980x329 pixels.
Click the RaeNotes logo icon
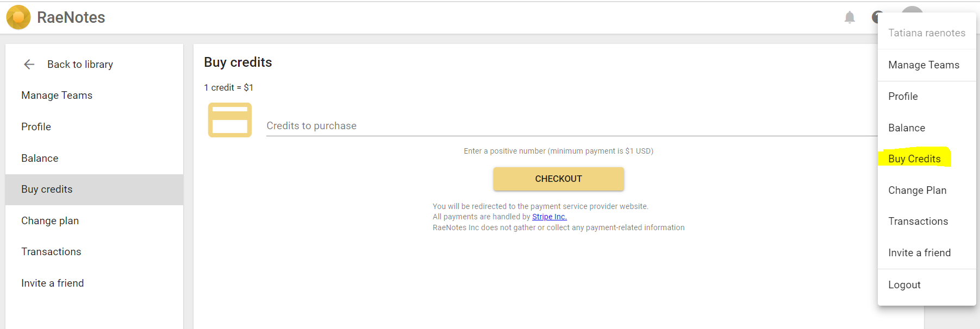click(x=18, y=17)
